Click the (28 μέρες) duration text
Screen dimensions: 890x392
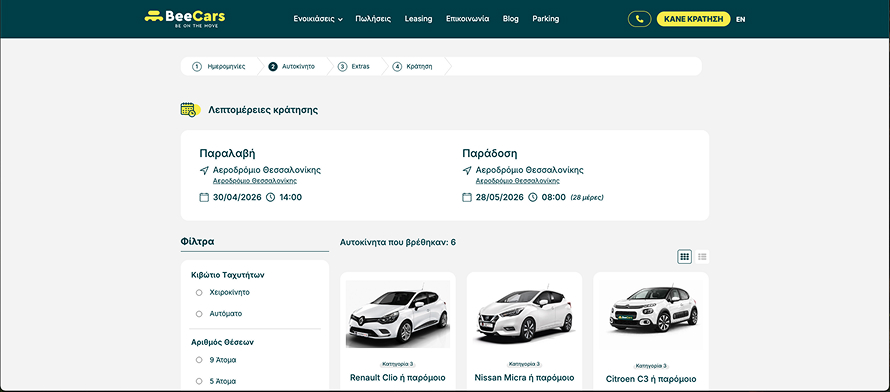587,197
